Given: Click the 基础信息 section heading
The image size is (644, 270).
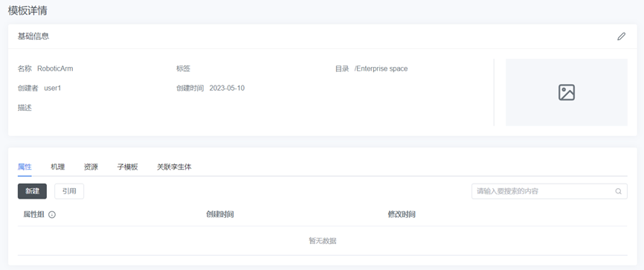Looking at the screenshot, I should (x=33, y=36).
